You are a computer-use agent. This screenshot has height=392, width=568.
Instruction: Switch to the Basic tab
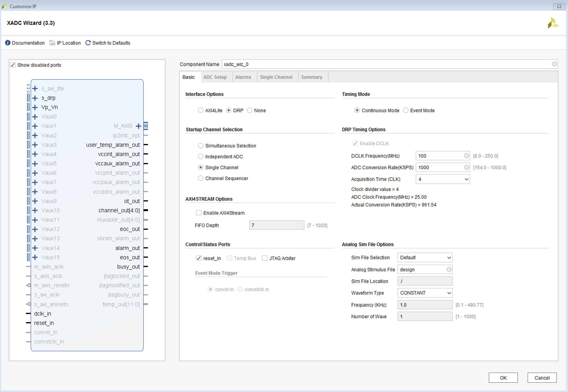pos(188,77)
